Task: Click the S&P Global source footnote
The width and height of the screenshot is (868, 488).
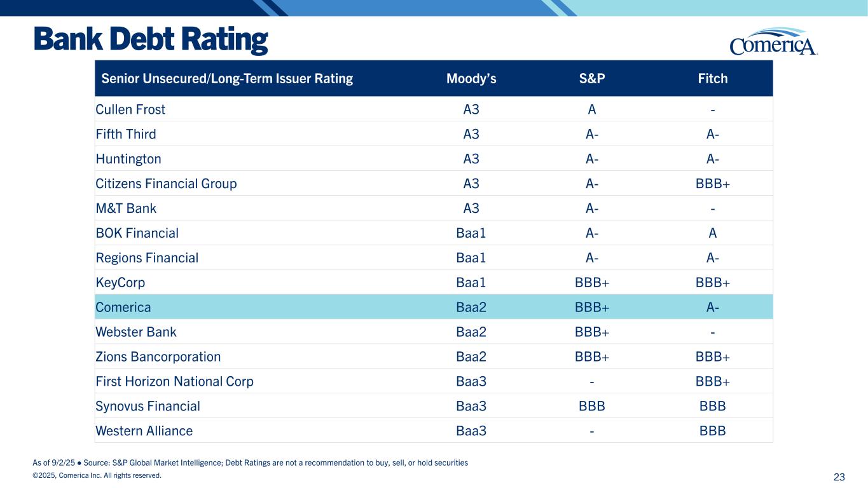Action: (250, 463)
